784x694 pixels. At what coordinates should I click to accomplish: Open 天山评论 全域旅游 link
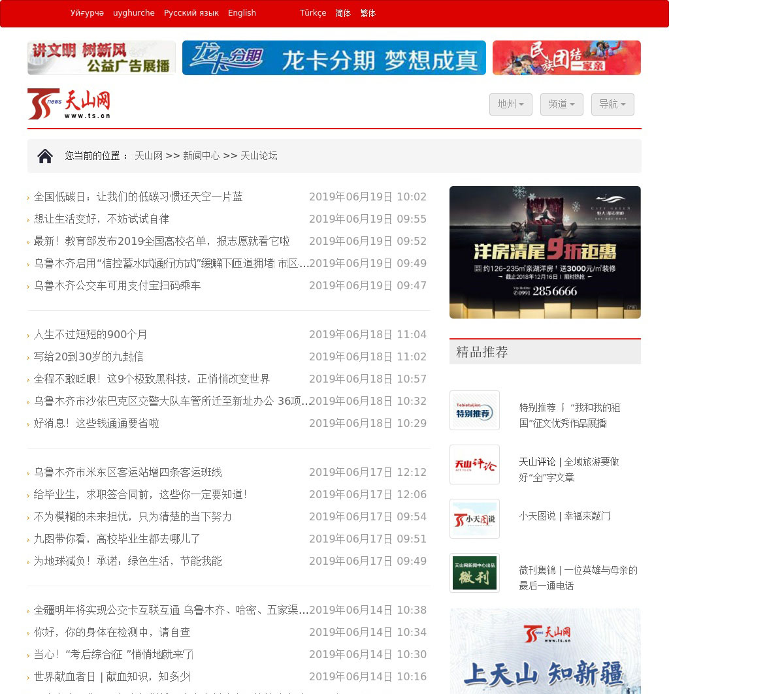[x=569, y=469]
